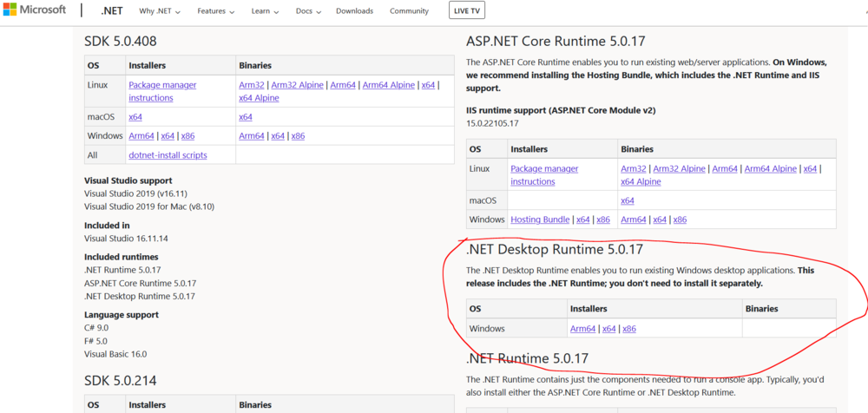The image size is (868, 413).
Task: Download .NET Desktop Runtime x86 installer
Action: coord(629,329)
